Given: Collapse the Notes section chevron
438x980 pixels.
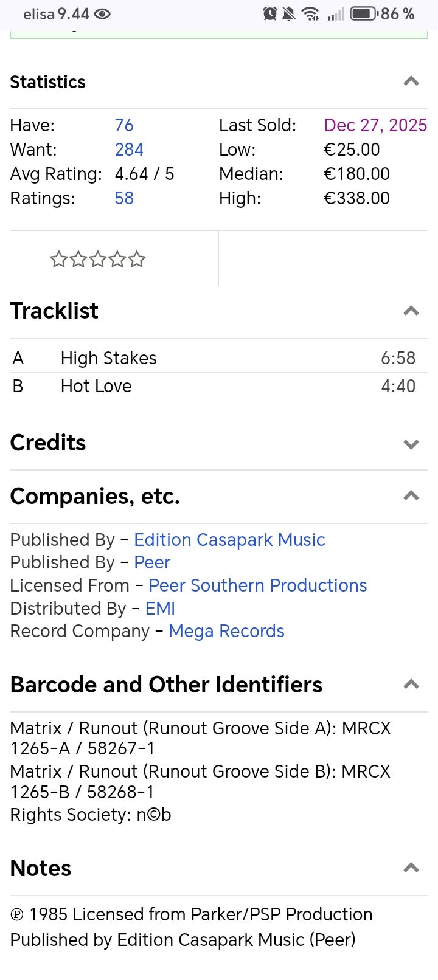Looking at the screenshot, I should (411, 868).
